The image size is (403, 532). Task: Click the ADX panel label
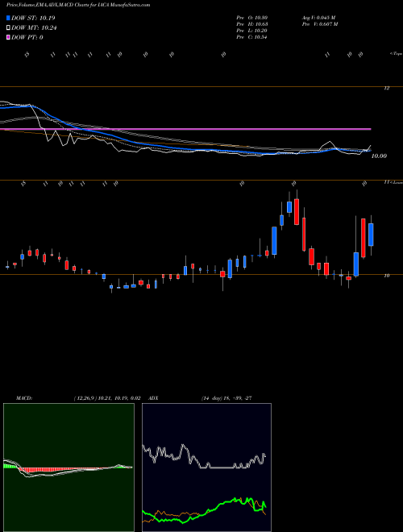pos(154,398)
